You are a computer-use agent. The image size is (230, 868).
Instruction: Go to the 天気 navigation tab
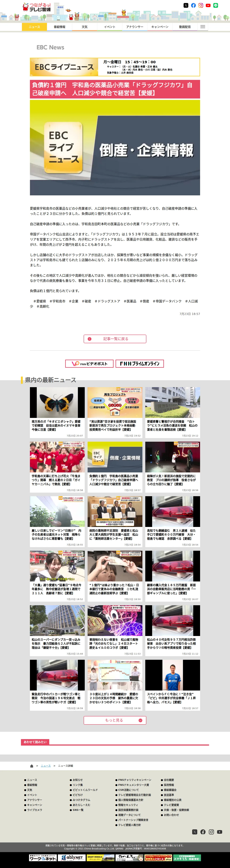click(x=84, y=27)
